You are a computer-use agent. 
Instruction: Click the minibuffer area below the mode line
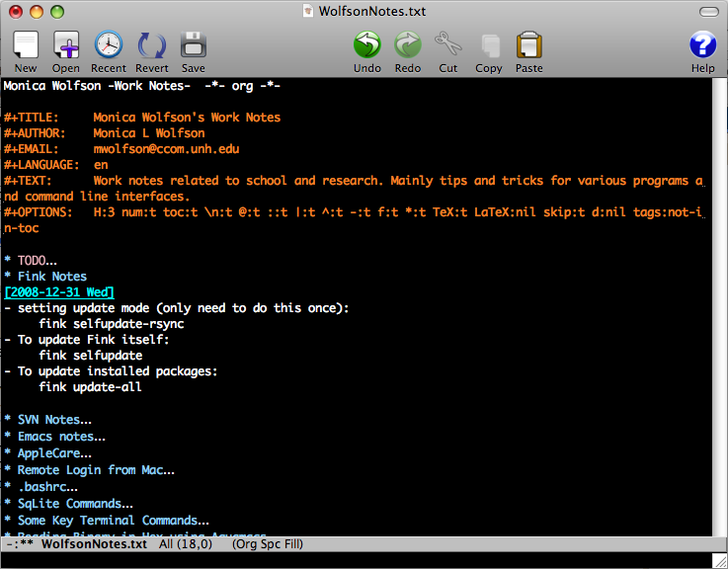coord(356,560)
